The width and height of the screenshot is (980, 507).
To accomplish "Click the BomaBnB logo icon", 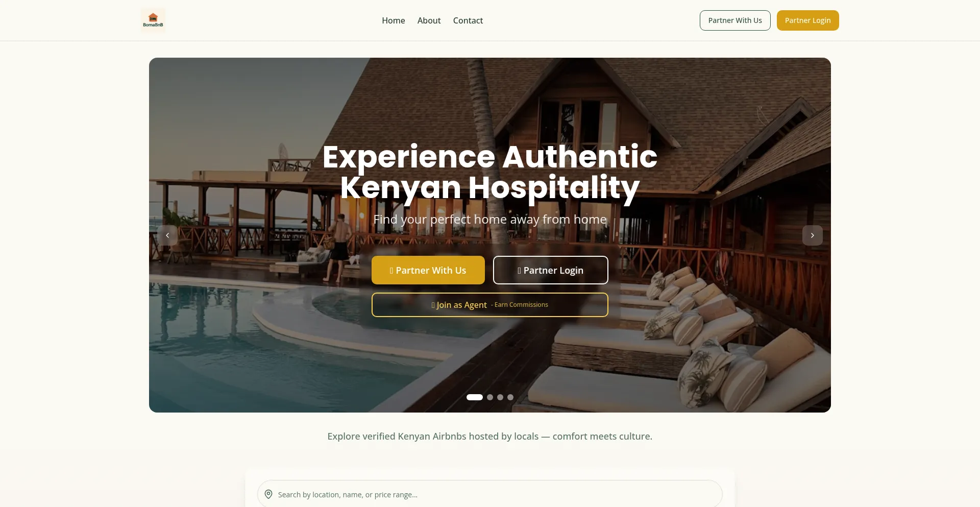I will pyautogui.click(x=153, y=20).
